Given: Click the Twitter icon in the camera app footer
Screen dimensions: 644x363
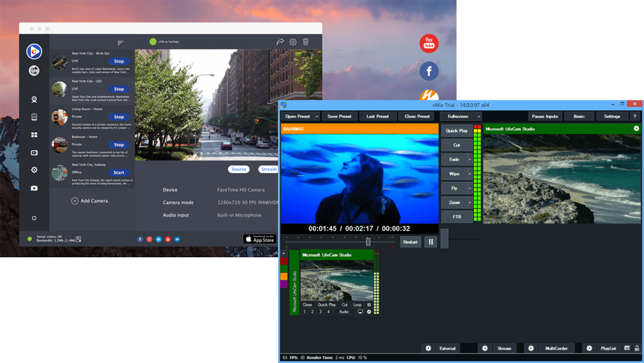Looking at the screenshot, I should (x=158, y=239).
